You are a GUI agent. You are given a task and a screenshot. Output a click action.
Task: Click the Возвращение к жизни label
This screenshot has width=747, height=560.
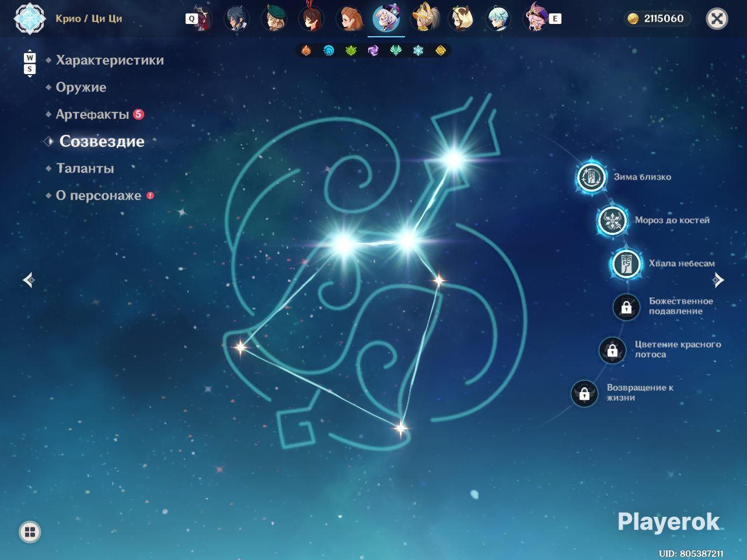tap(640, 393)
